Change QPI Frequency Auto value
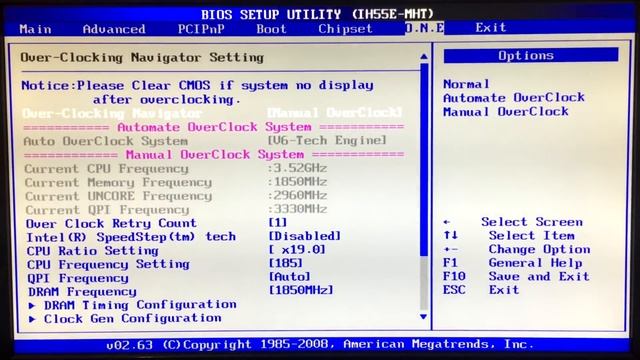 [x=289, y=277]
